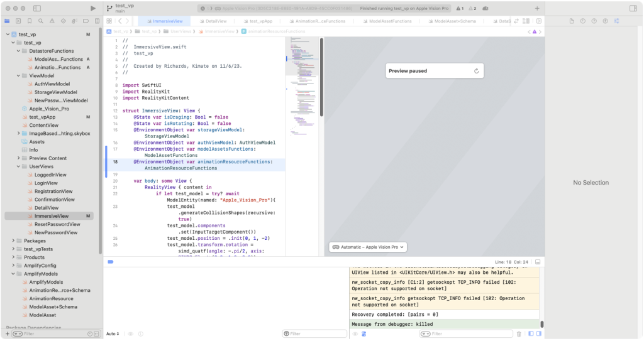Show the attributes inspector sliders icon
The image size is (644, 341).
(616, 21)
